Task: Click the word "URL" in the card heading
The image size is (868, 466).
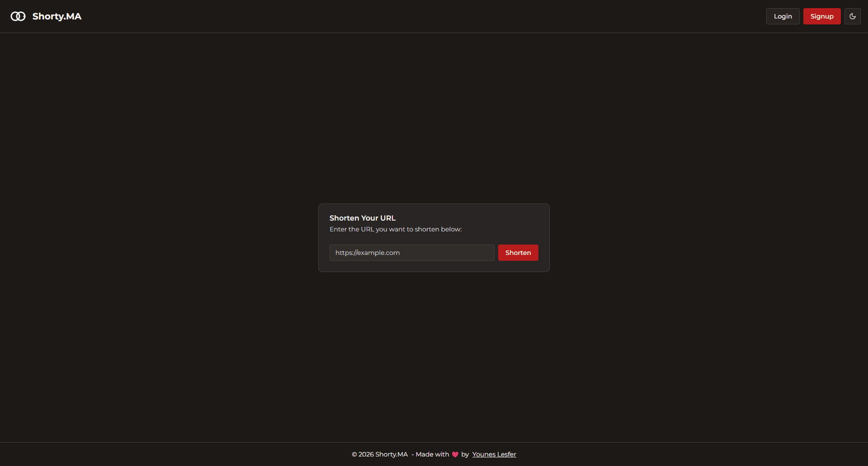Action: coord(387,218)
